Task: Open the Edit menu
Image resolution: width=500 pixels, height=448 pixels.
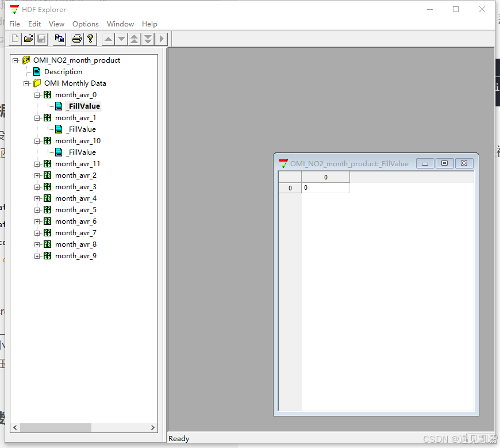Action: pos(34,24)
